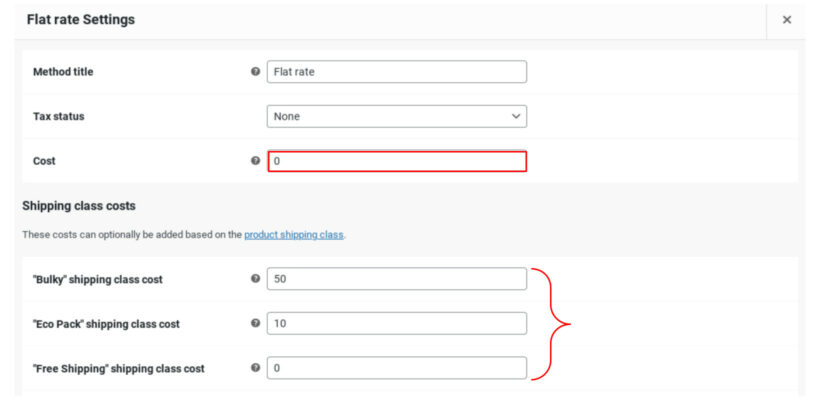Click the "Free Shipping" shipping class cost label
Image resolution: width=820 pixels, height=400 pixels.
point(118,368)
